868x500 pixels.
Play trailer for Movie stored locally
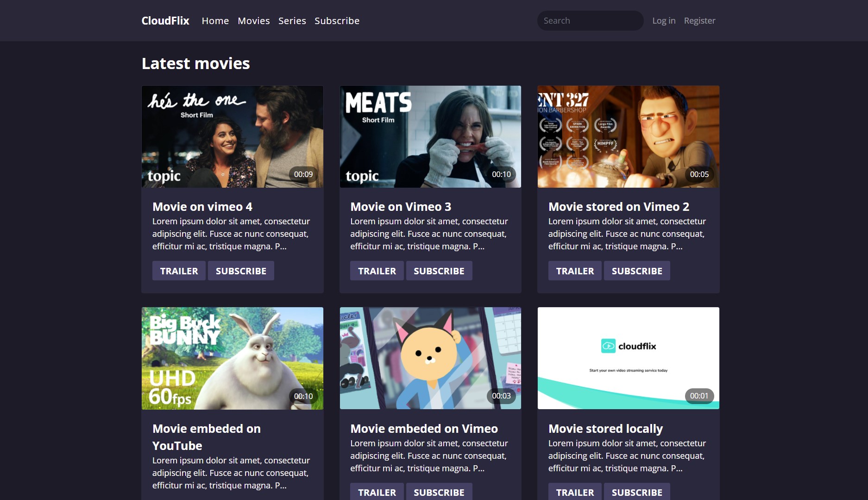[575, 492]
